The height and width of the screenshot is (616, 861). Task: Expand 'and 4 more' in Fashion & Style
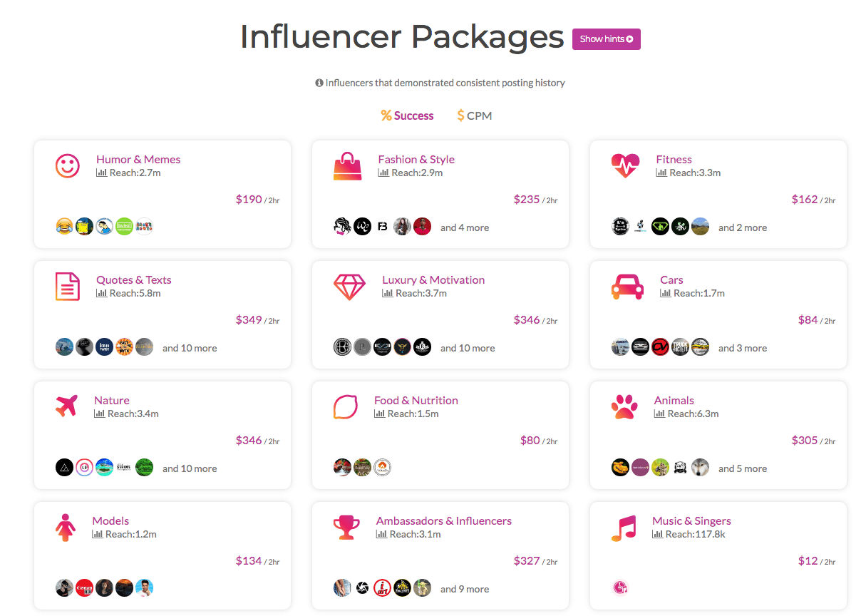tap(465, 227)
